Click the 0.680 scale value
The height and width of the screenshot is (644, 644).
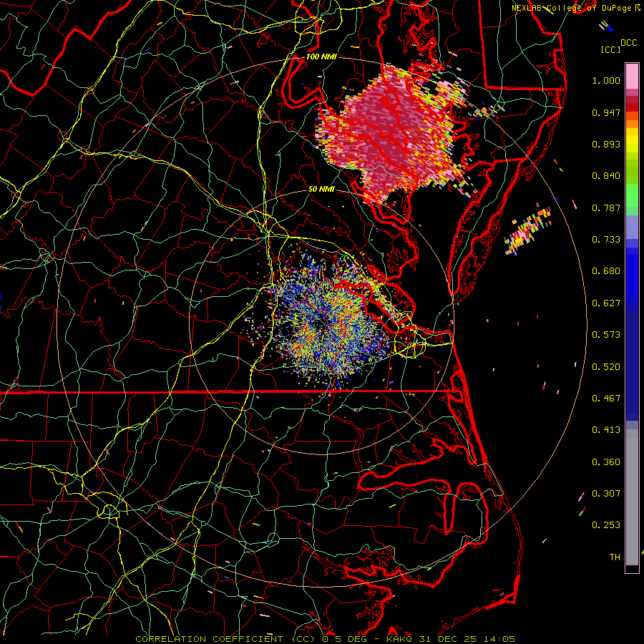pos(606,271)
